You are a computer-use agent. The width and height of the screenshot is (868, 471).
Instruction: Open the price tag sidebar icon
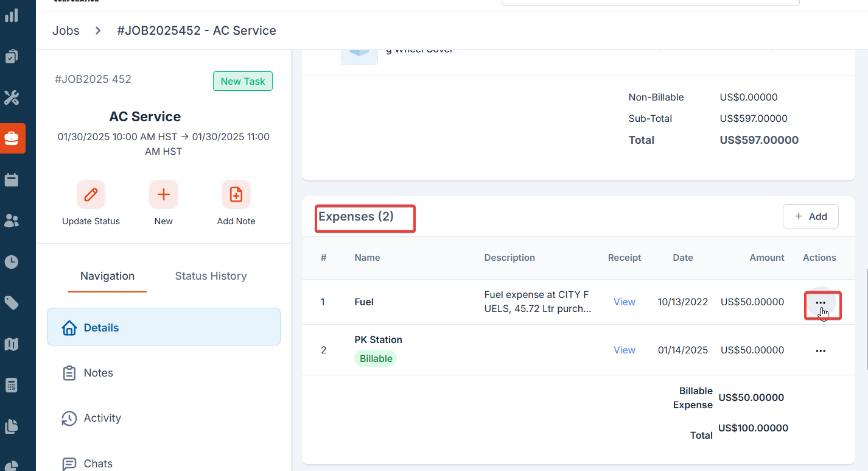[12, 303]
